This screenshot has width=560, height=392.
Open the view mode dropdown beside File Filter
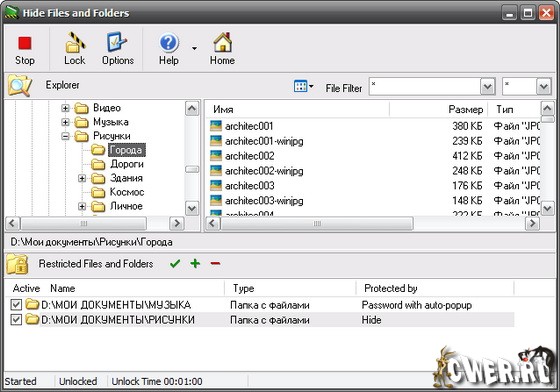click(303, 86)
